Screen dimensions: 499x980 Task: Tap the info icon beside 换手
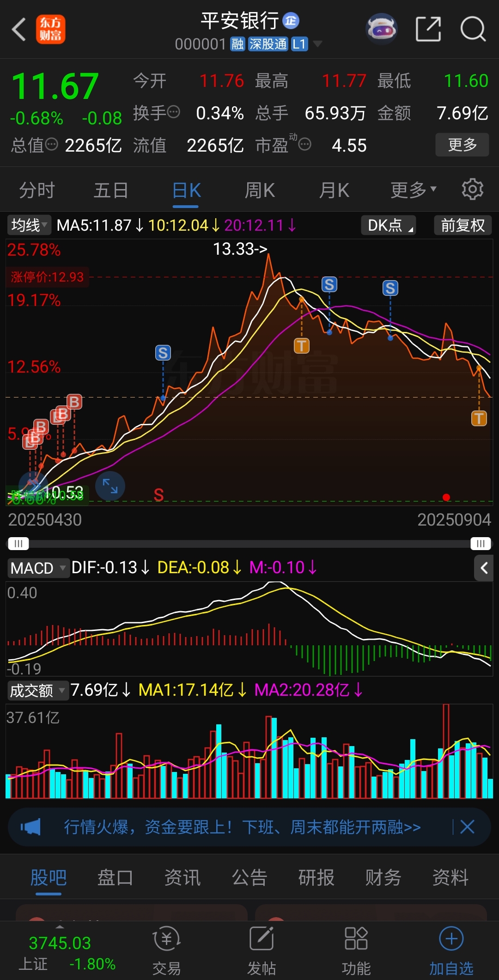click(x=174, y=112)
